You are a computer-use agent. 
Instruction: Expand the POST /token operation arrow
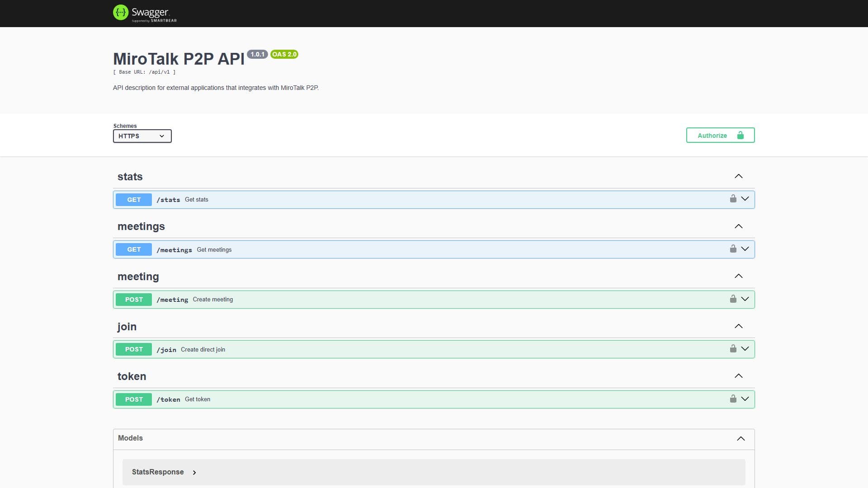(x=745, y=399)
